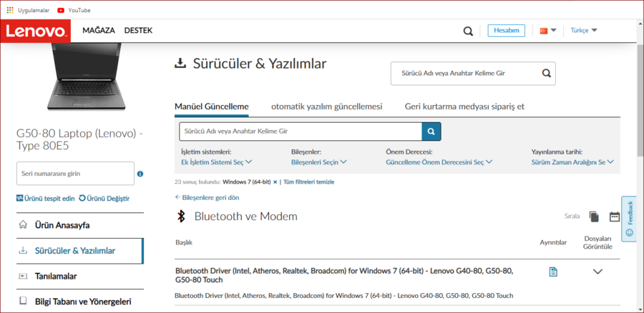This screenshot has width=644, height=313.
Task: Open Güncelleme Önem Derecesini Seç dropdown
Action: pyautogui.click(x=439, y=162)
